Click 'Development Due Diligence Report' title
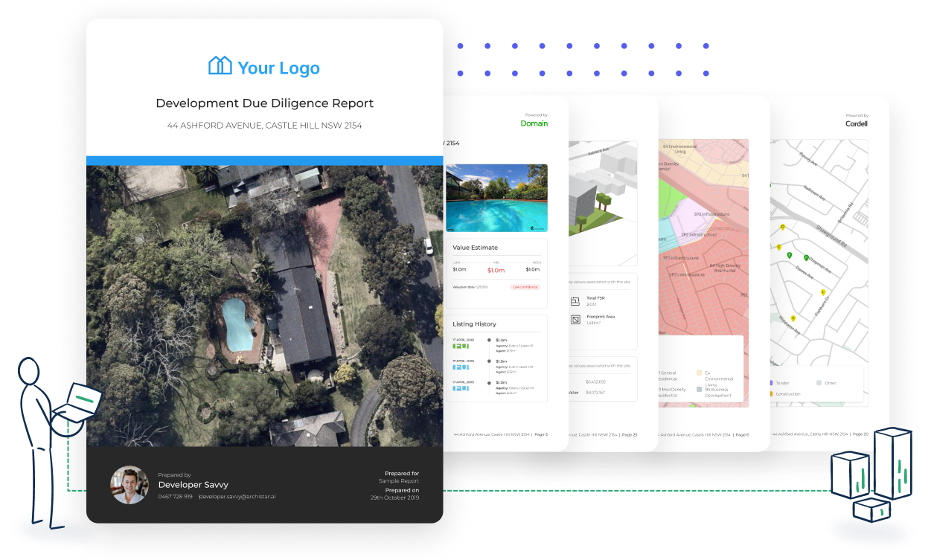Viewport: 931px width, 560px height. (x=265, y=103)
